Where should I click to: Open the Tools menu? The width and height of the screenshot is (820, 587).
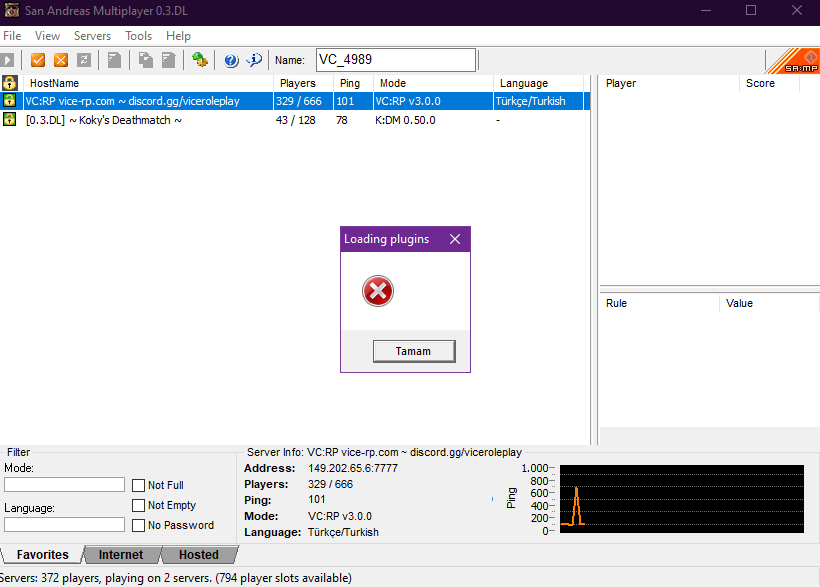point(138,36)
